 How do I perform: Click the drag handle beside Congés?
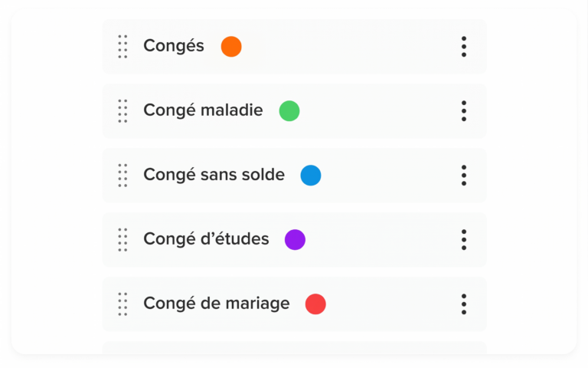click(122, 47)
